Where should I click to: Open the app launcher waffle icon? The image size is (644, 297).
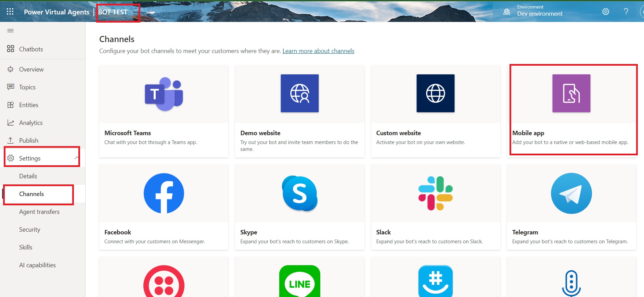pyautogui.click(x=10, y=12)
